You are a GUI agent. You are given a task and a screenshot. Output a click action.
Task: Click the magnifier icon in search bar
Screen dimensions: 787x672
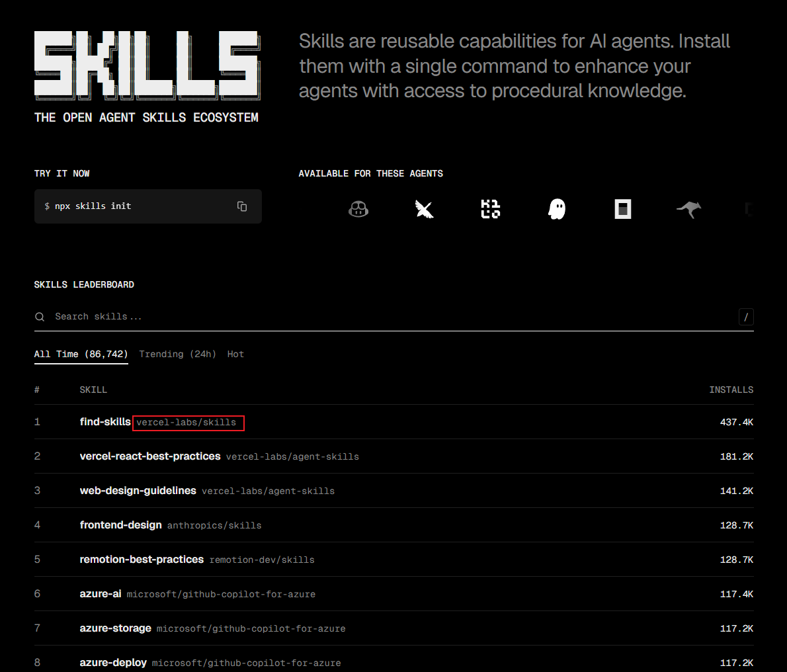[40, 317]
